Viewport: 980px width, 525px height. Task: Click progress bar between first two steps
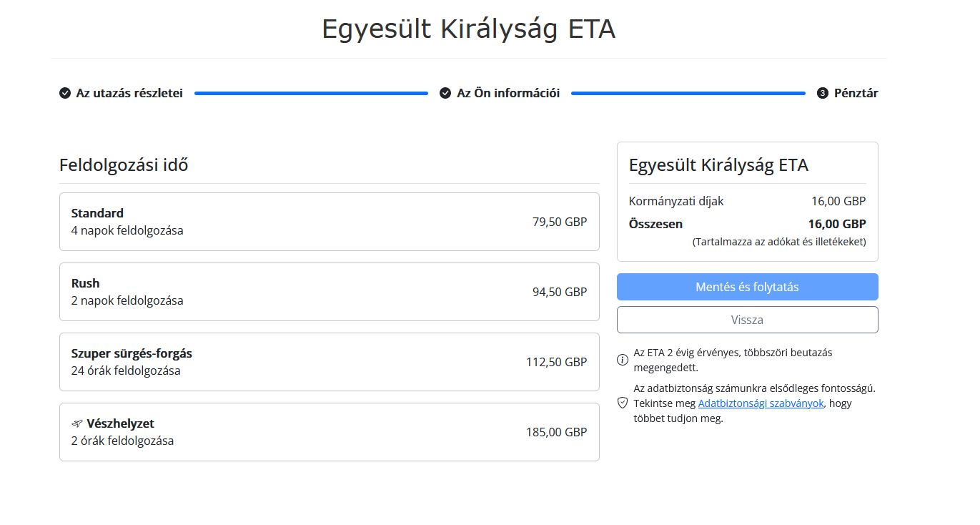[311, 93]
